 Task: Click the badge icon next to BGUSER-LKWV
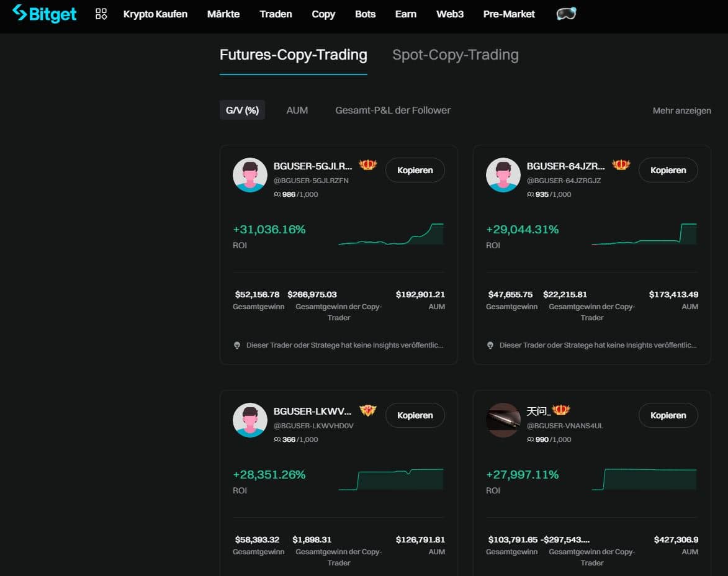367,410
